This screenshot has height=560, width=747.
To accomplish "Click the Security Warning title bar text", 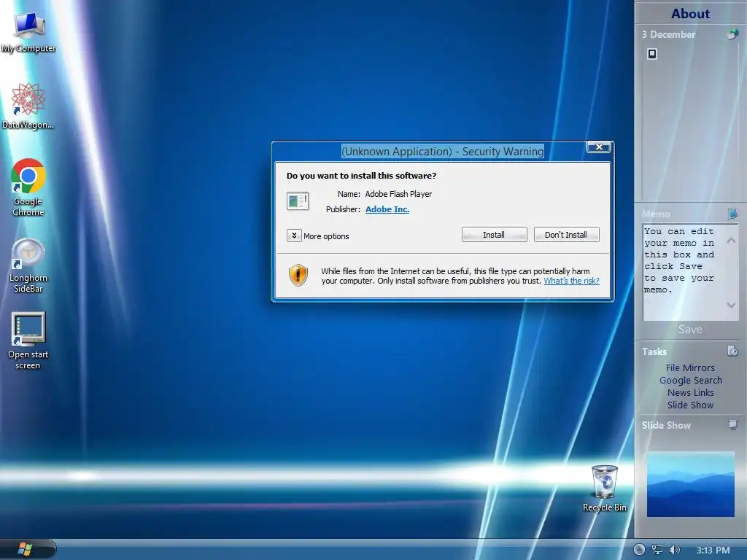I will [443, 152].
